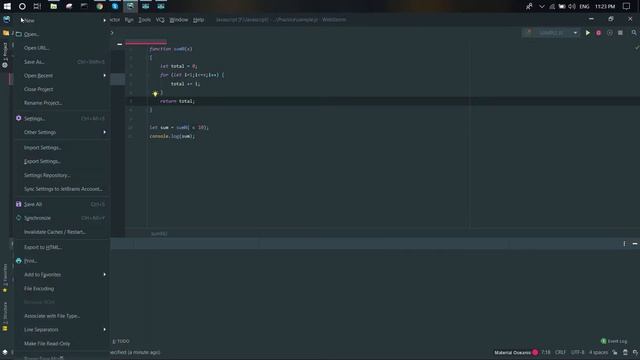
Task: Open the Project tool window sidebar tab
Action: point(5,55)
